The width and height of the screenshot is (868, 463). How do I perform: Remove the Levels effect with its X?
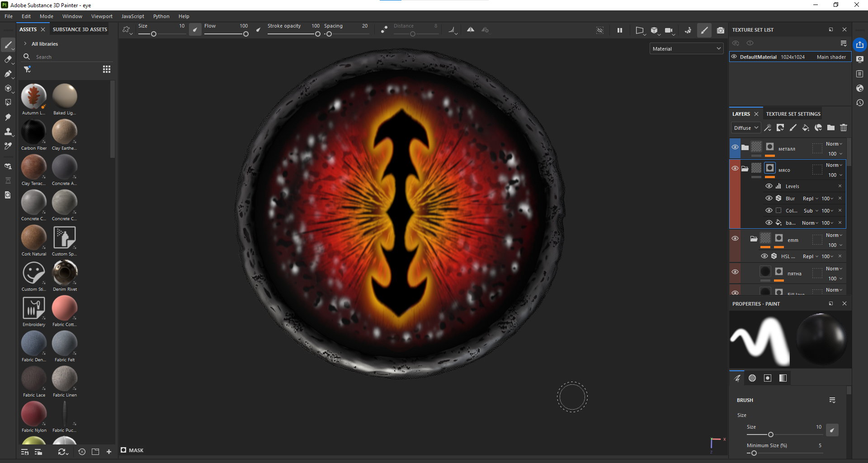click(840, 186)
